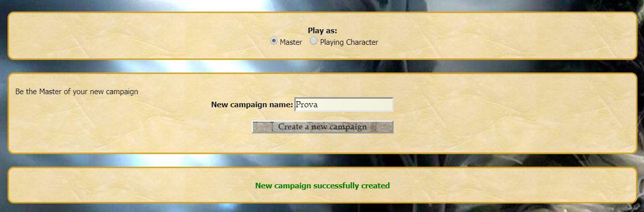Click the "Master" option label text

(x=291, y=42)
